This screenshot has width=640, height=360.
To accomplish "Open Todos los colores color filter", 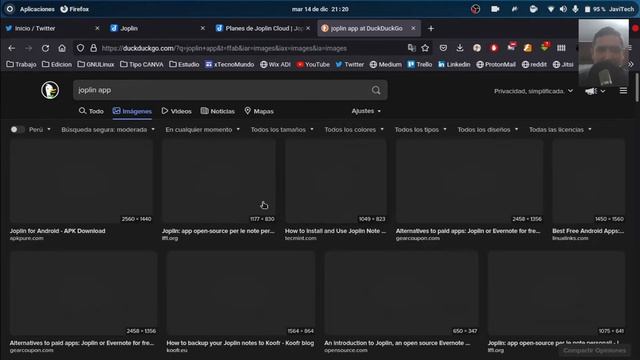I will (x=354, y=129).
